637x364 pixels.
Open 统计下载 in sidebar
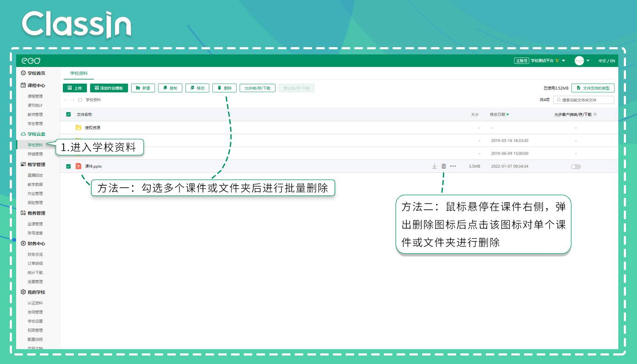click(35, 273)
